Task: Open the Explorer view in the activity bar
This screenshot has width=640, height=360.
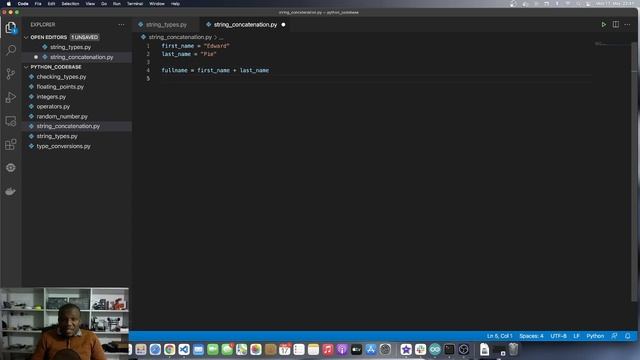Action: (x=11, y=28)
